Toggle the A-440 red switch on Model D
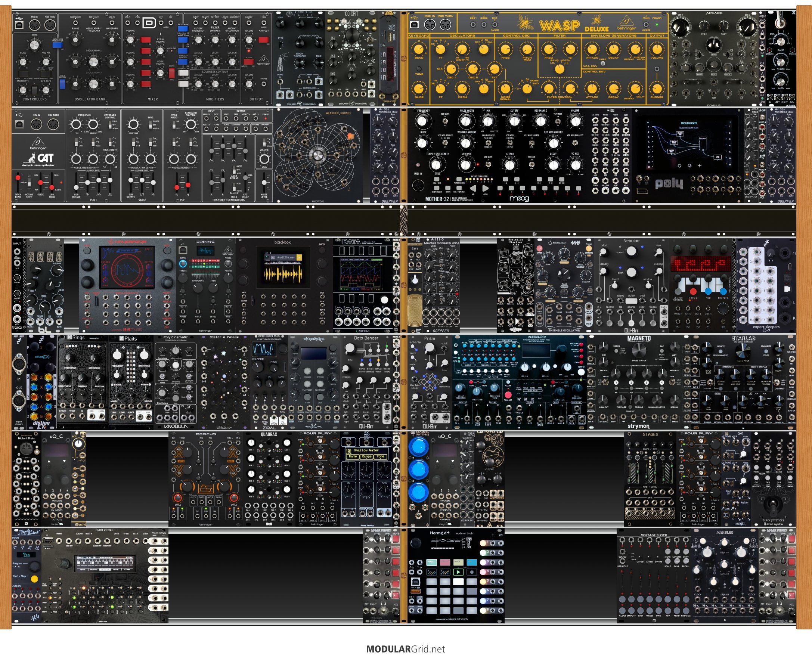 (249, 62)
